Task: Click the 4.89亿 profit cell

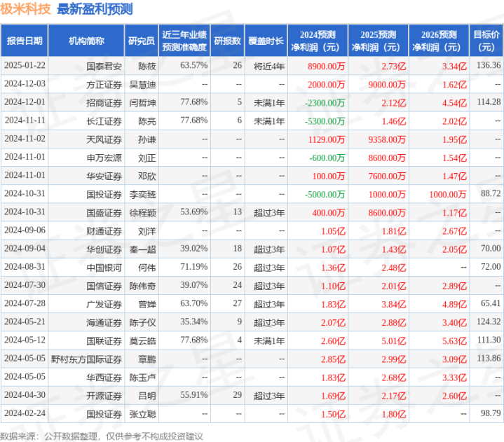Action: click(x=454, y=305)
